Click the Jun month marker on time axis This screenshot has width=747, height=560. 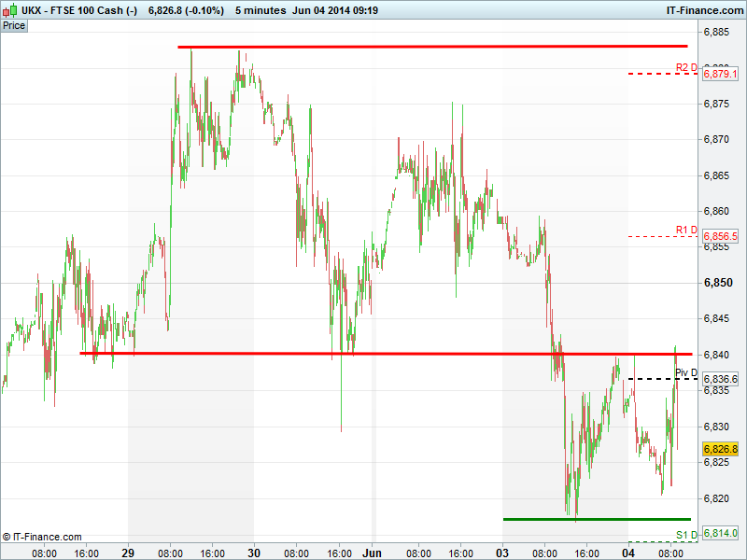[372, 553]
